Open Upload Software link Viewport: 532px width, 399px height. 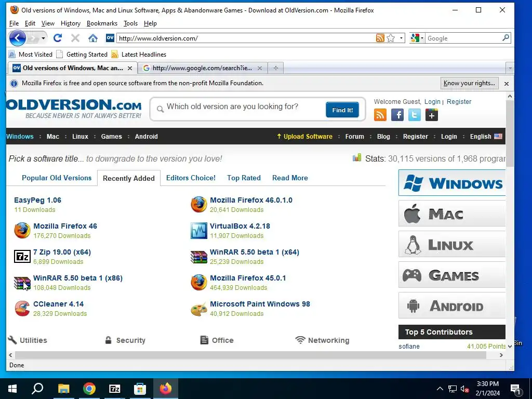click(x=304, y=137)
